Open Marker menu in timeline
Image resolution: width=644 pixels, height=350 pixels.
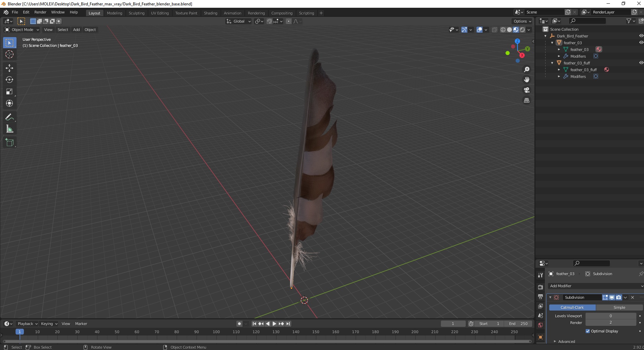[x=81, y=324]
